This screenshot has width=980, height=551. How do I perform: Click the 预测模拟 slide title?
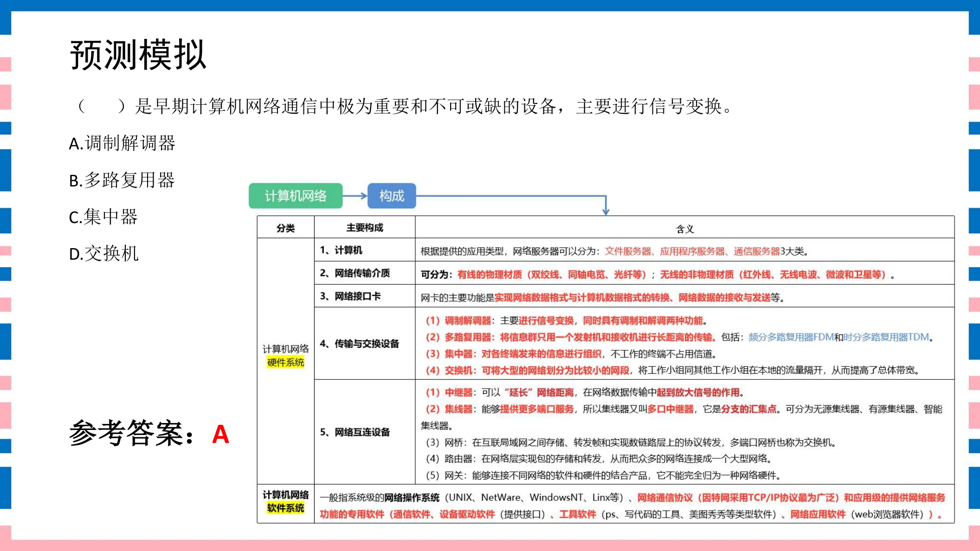(x=138, y=55)
